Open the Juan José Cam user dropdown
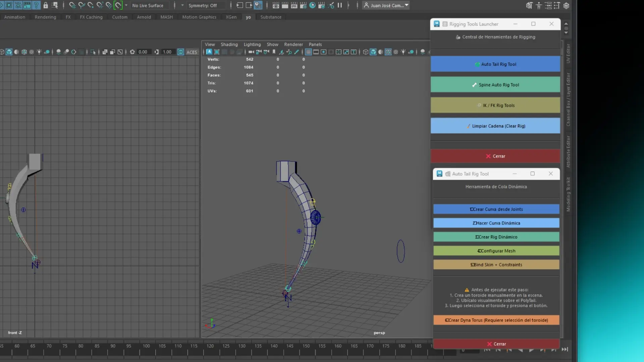644x362 pixels. [x=386, y=5]
